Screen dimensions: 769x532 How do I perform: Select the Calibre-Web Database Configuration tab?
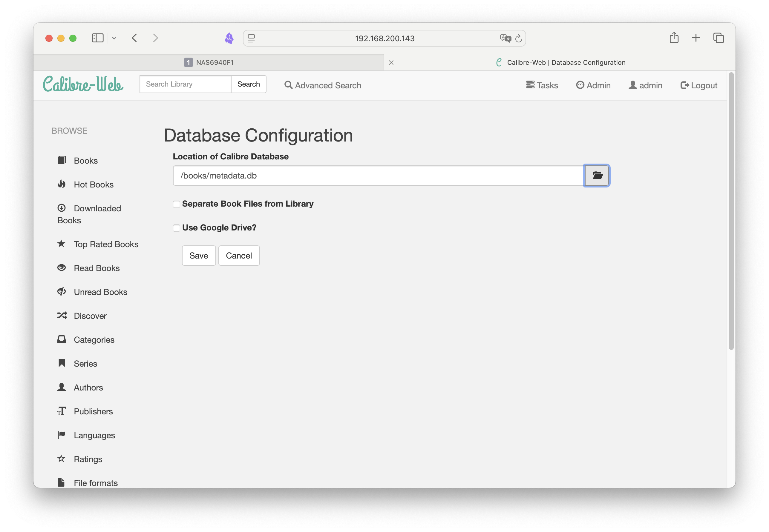pos(560,62)
